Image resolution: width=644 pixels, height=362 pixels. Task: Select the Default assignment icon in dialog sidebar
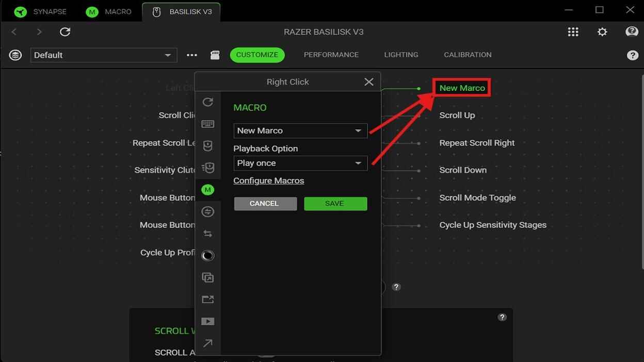pyautogui.click(x=207, y=102)
